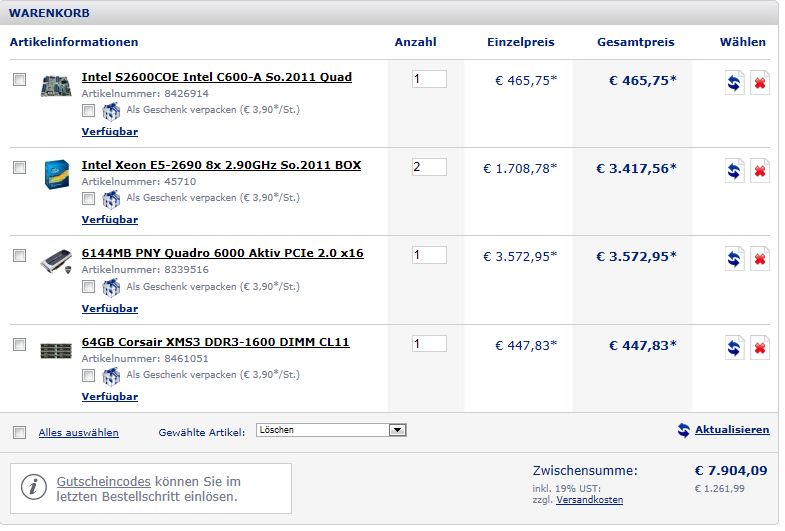Click Artikelnummer: 8461051 text

tap(145, 359)
